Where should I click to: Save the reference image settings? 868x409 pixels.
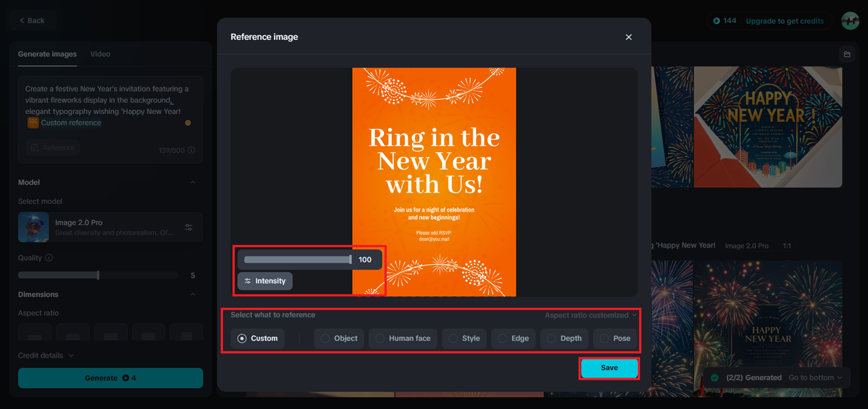point(609,368)
